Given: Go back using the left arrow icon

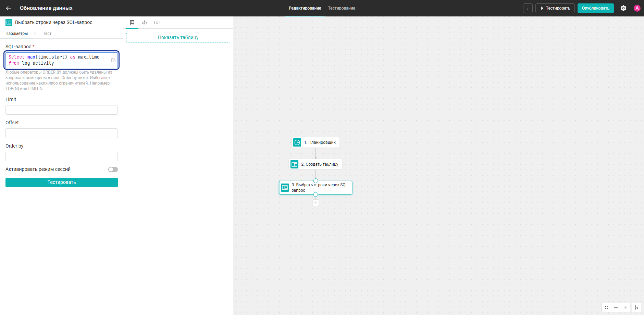Looking at the screenshot, I should pyautogui.click(x=9, y=8).
